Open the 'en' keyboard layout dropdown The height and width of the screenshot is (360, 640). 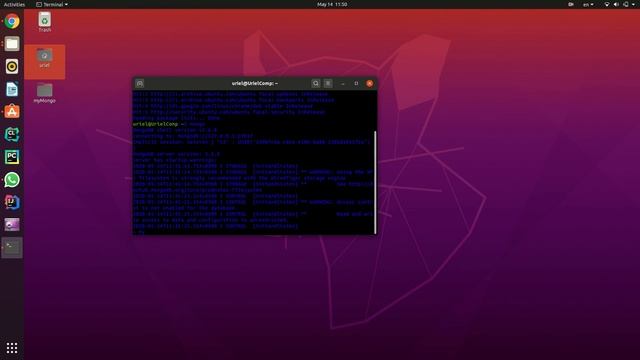[x=588, y=4]
